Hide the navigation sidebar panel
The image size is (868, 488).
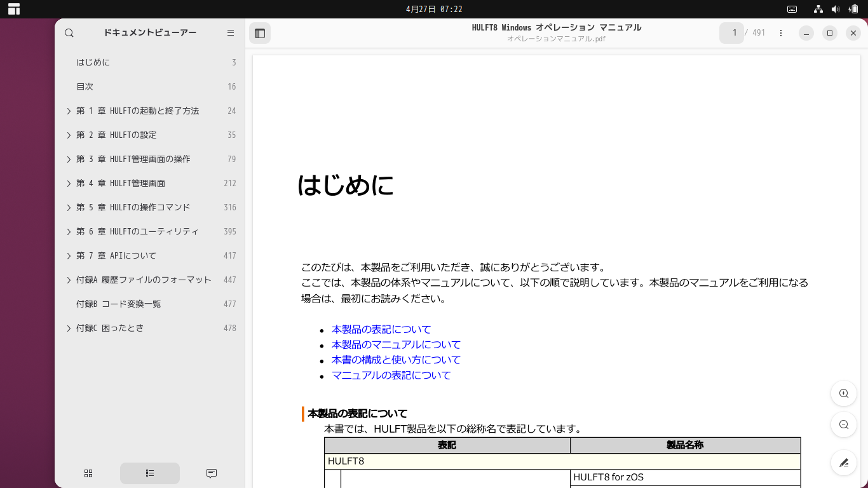(x=260, y=33)
